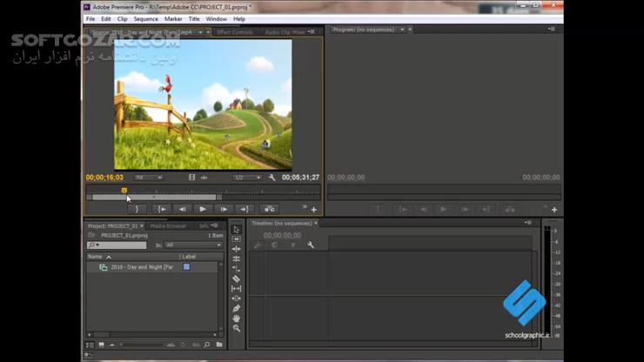
Task: Click Insert/Overwrite button in Source monitor
Action: click(x=270, y=210)
